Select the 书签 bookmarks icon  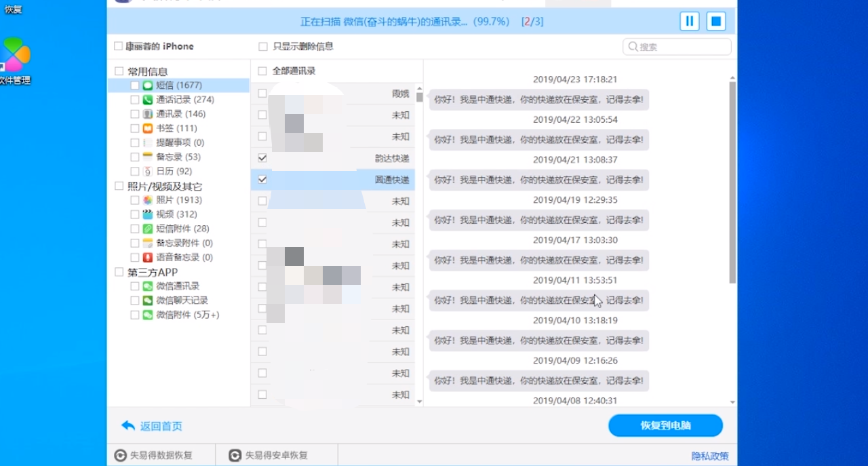(x=148, y=128)
